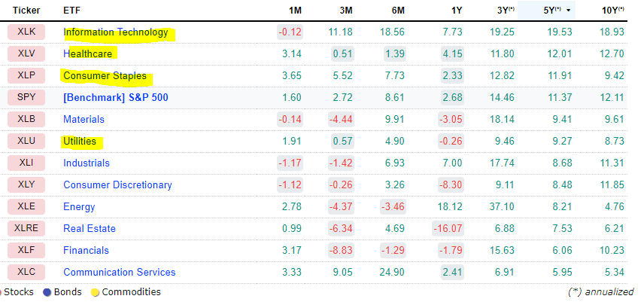This screenshot has width=644, height=308.
Task: Click the XLE ticker badge
Action: click(x=26, y=207)
